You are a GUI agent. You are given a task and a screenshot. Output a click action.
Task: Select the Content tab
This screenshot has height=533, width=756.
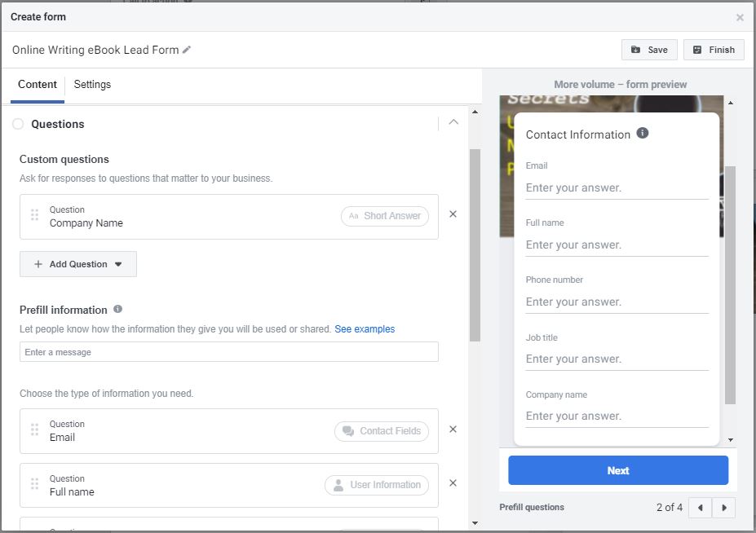coord(38,84)
